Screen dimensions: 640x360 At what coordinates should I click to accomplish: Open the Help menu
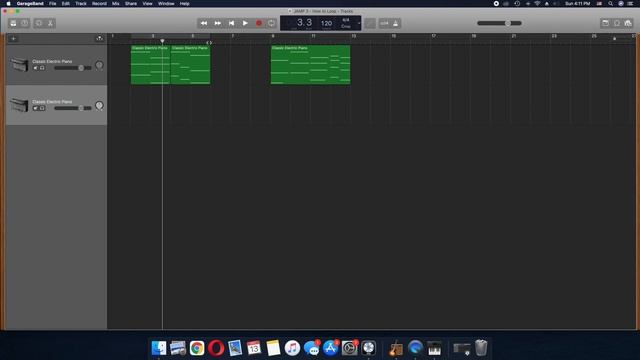[184, 3]
